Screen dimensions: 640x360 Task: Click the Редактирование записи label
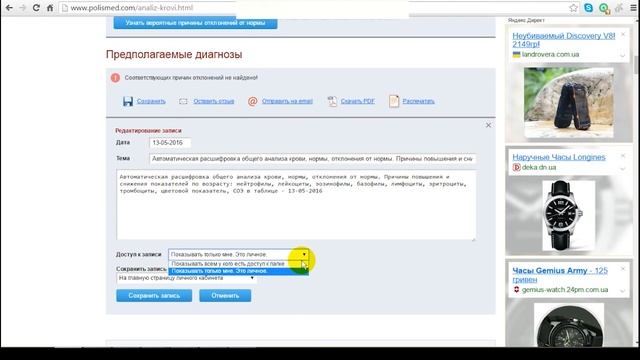pyautogui.click(x=149, y=131)
